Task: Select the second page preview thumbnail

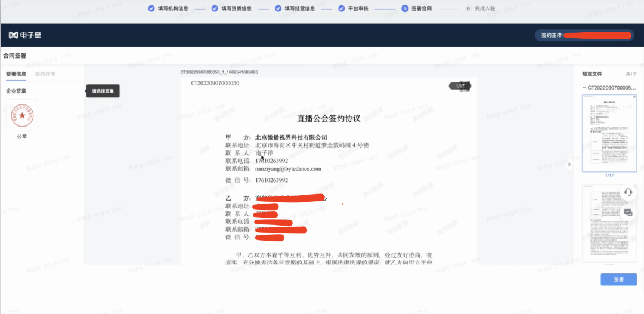Action: (x=609, y=223)
